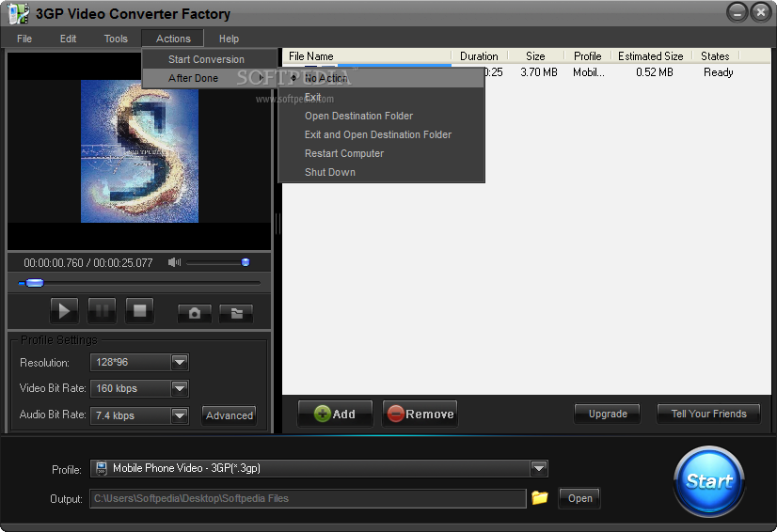Viewport: 777px width, 532px height.
Task: Close the converter window
Action: [761, 13]
